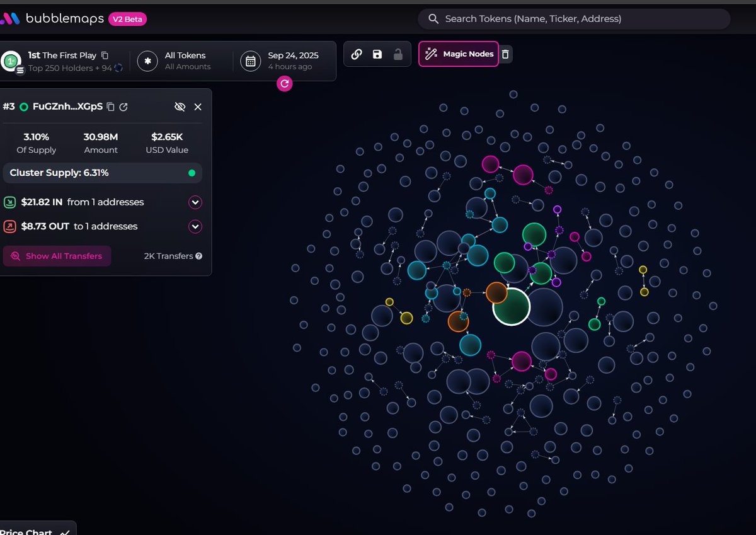Click the help icon next to 2K Transfers
Viewport: 756px width, 535px height.
199,256
